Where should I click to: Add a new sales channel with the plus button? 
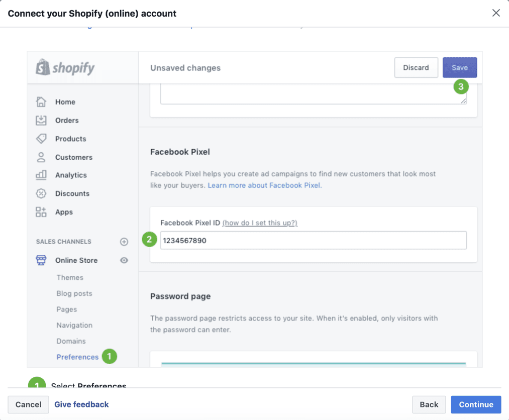pos(124,242)
